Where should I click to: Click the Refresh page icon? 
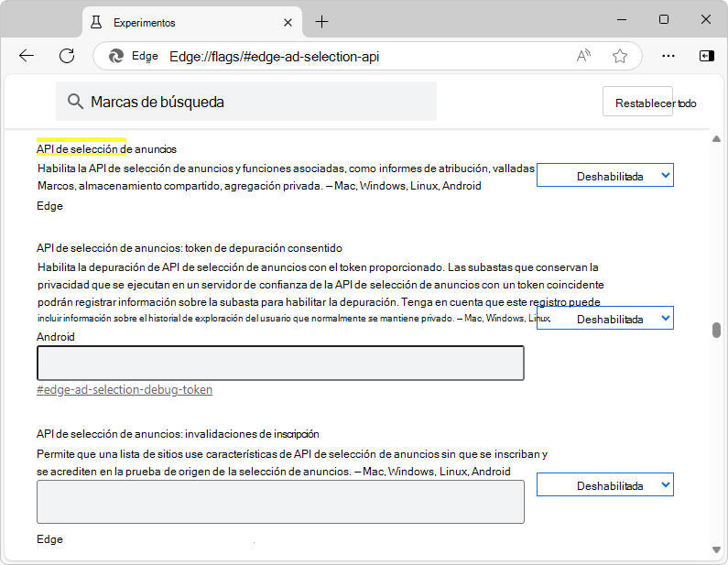[x=67, y=56]
